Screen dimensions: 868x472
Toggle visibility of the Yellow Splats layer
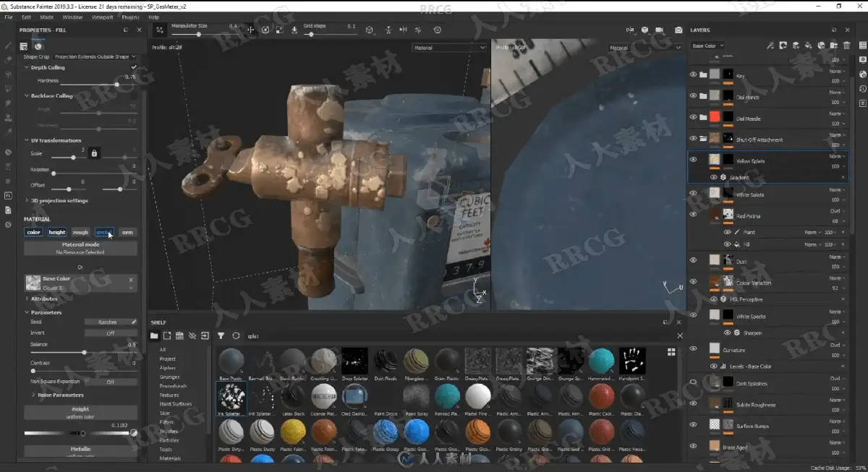693,160
